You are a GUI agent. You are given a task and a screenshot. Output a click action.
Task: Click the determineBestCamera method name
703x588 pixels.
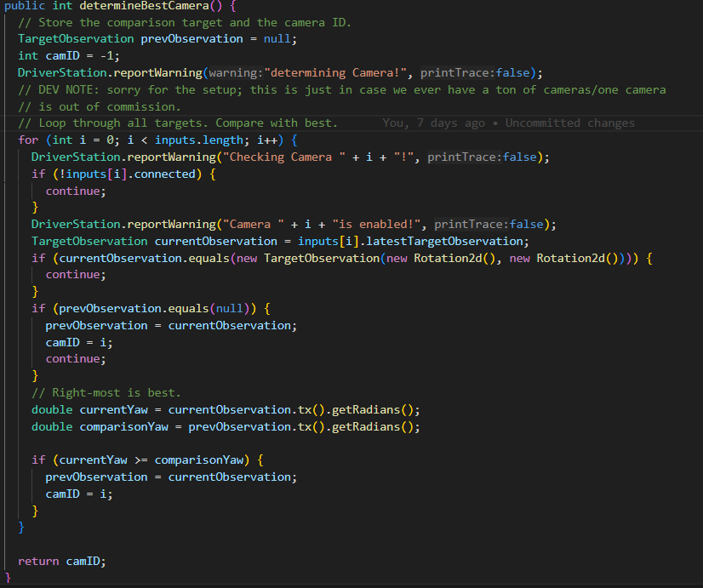[144, 6]
